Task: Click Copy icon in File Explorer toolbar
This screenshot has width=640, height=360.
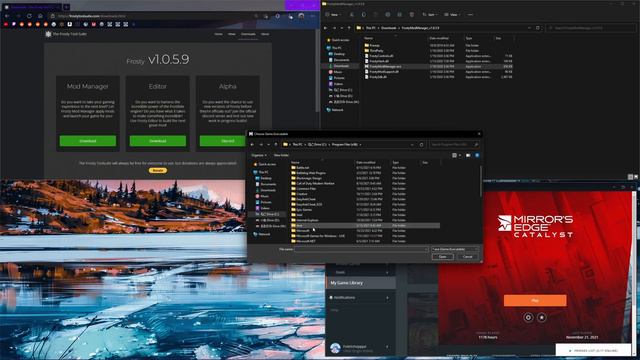Action: pyautogui.click(x=364, y=15)
